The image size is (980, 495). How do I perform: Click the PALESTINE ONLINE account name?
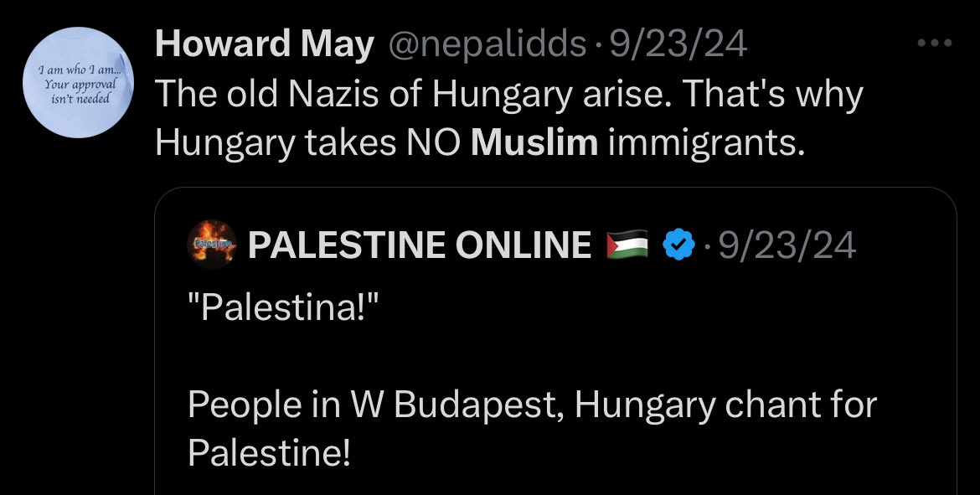tap(420, 245)
